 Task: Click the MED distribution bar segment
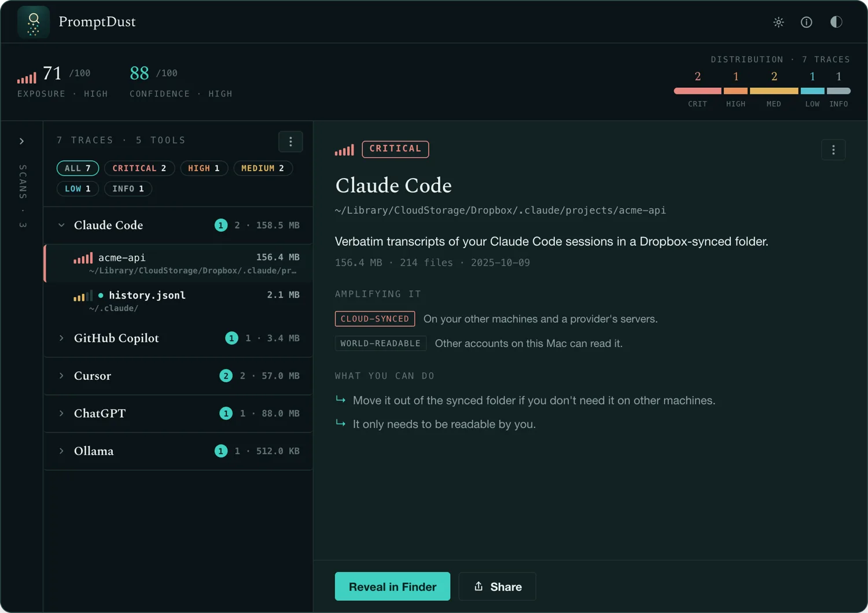click(x=774, y=91)
